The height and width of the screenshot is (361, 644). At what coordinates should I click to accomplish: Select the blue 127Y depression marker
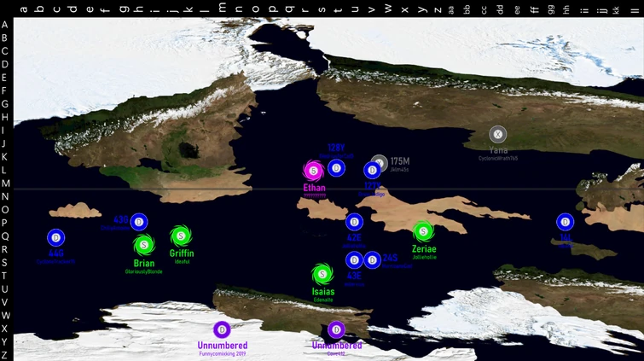pyautogui.click(x=372, y=170)
